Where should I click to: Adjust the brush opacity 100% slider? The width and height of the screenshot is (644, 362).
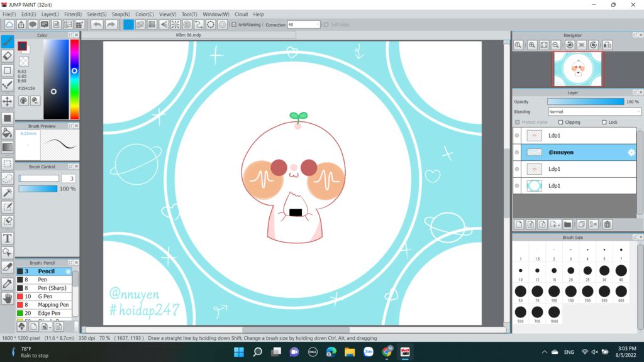[x=38, y=189]
